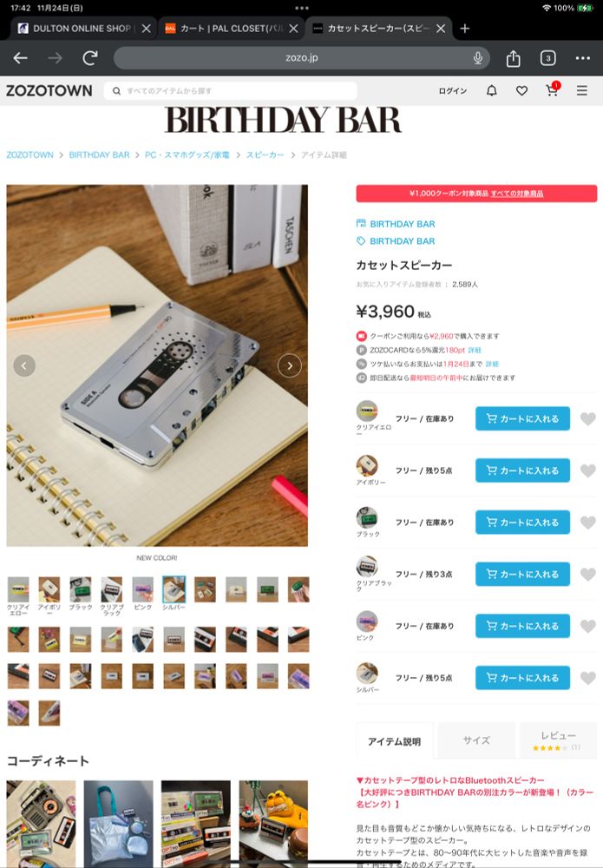Screen dimensions: 603x868
Task: Favorite the シルバー variant with heart
Action: (588, 678)
